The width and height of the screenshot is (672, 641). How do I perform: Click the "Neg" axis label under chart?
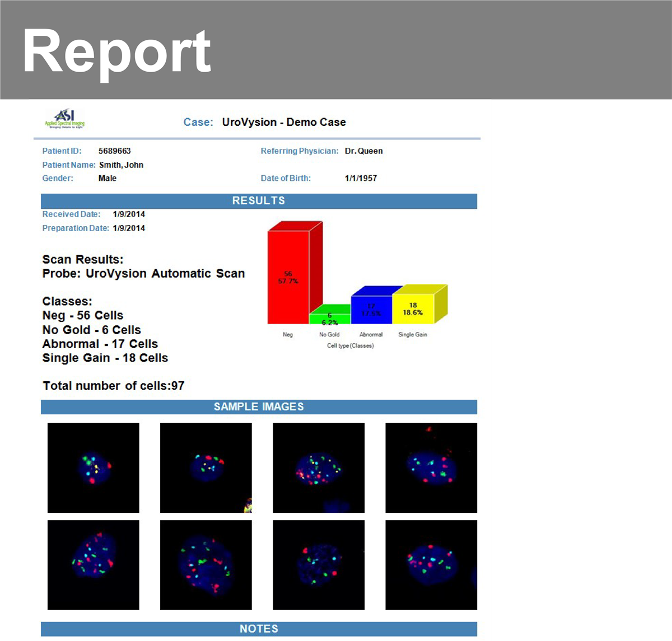(288, 335)
